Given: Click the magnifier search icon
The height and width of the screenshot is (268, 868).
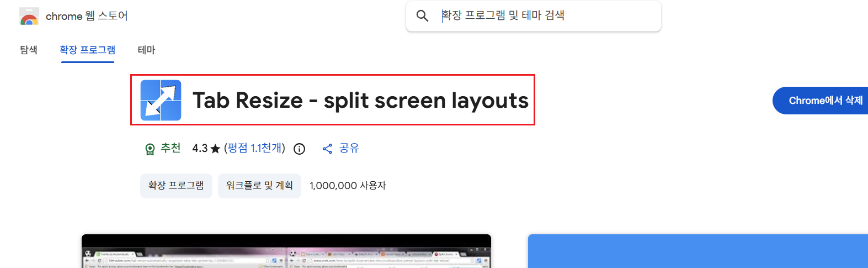Looking at the screenshot, I should tap(422, 16).
